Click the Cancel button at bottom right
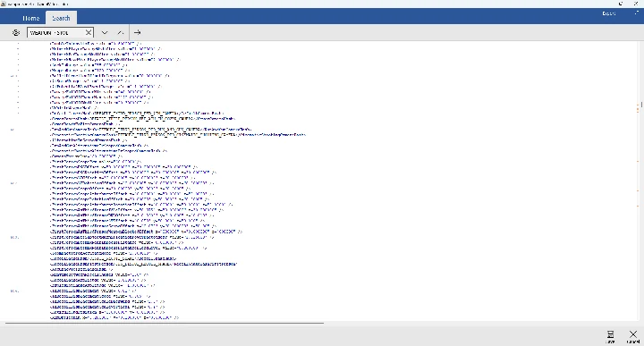This screenshot has width=644, height=346. (633, 336)
